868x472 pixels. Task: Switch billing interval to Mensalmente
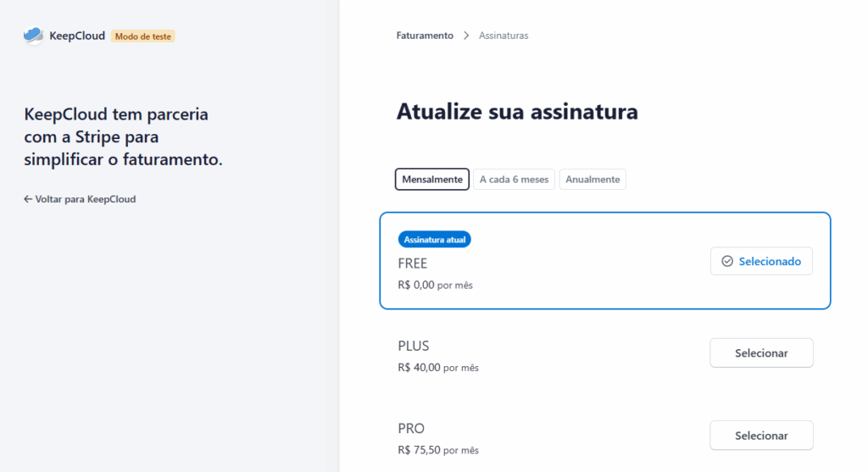(x=431, y=180)
